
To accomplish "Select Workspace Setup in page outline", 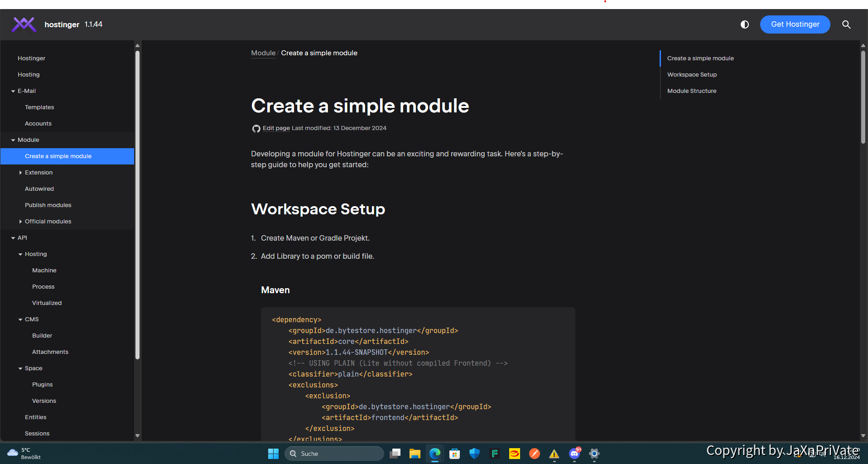I will [x=692, y=75].
